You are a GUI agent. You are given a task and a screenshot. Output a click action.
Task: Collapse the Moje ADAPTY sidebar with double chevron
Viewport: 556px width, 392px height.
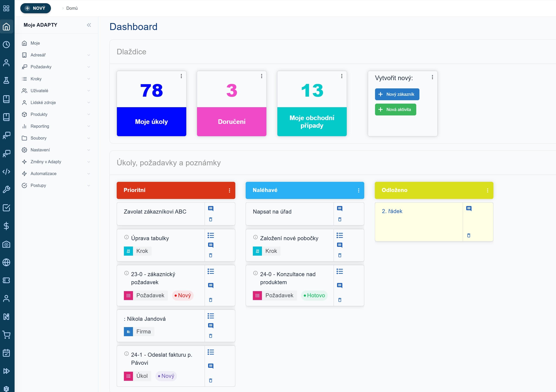(89, 25)
